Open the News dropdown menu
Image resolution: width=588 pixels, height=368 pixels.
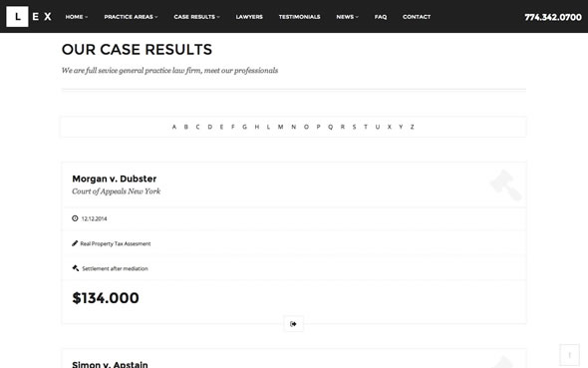[347, 17]
